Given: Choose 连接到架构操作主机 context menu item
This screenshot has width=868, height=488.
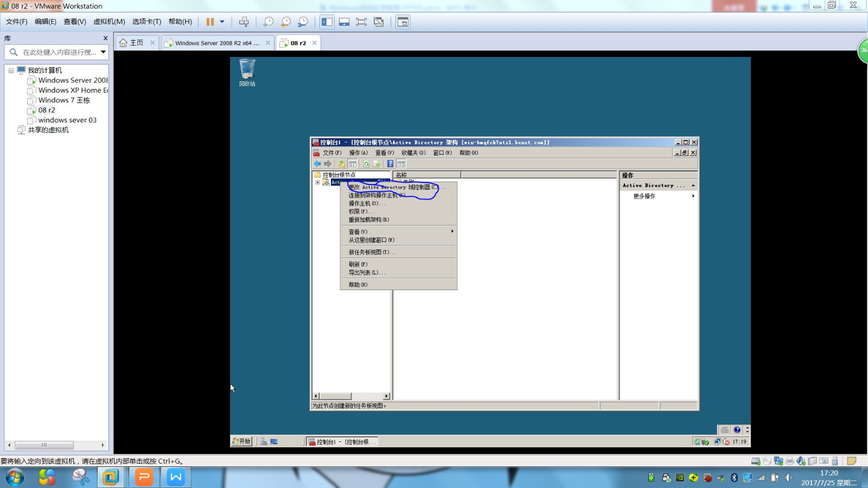Looking at the screenshot, I should tap(399, 195).
